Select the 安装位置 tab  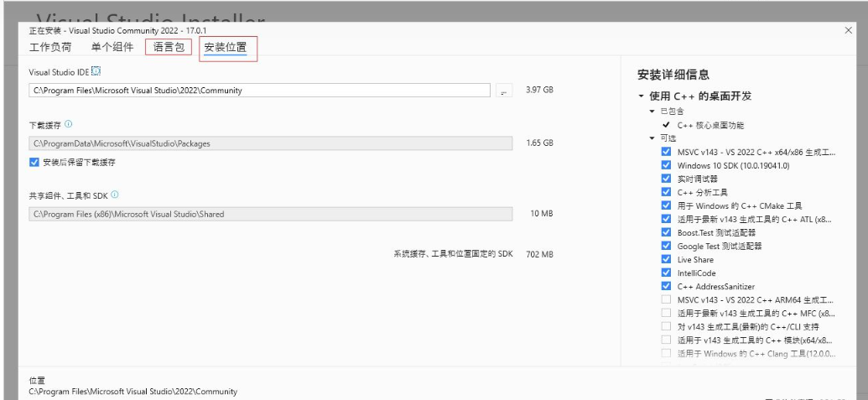coord(225,48)
